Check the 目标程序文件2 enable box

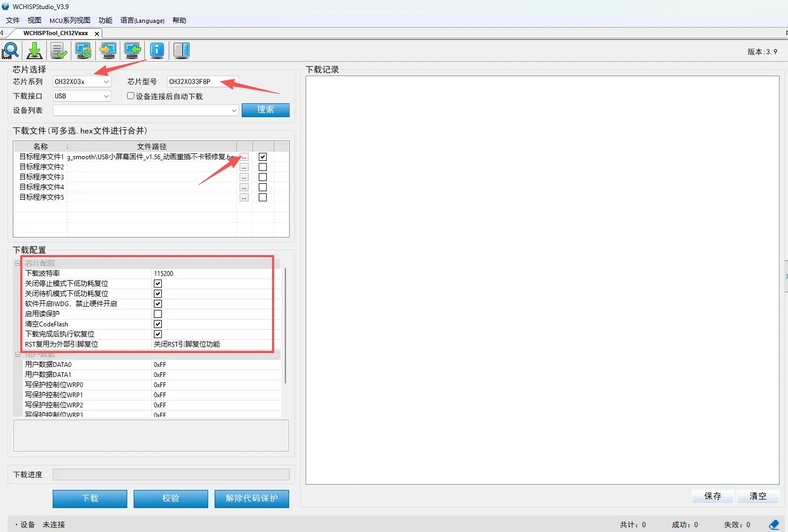point(262,167)
